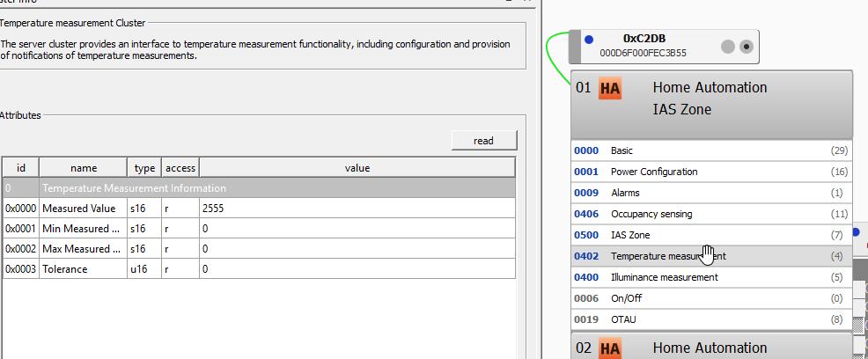868x359 pixels.
Task: Select the Tolerance attribute row
Action: coord(259,269)
